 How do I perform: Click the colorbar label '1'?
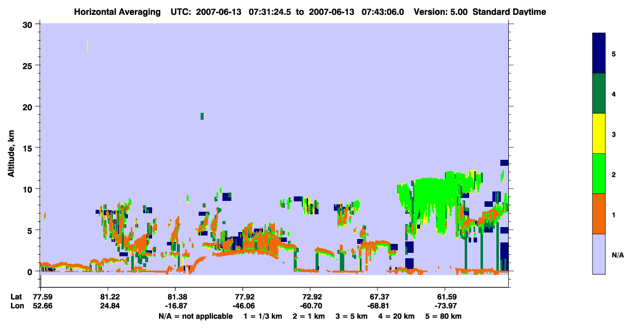pyautogui.click(x=613, y=214)
